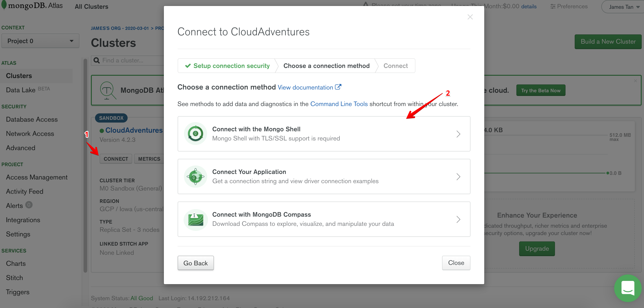Click the sidebar vertical scrollbar

85,165
